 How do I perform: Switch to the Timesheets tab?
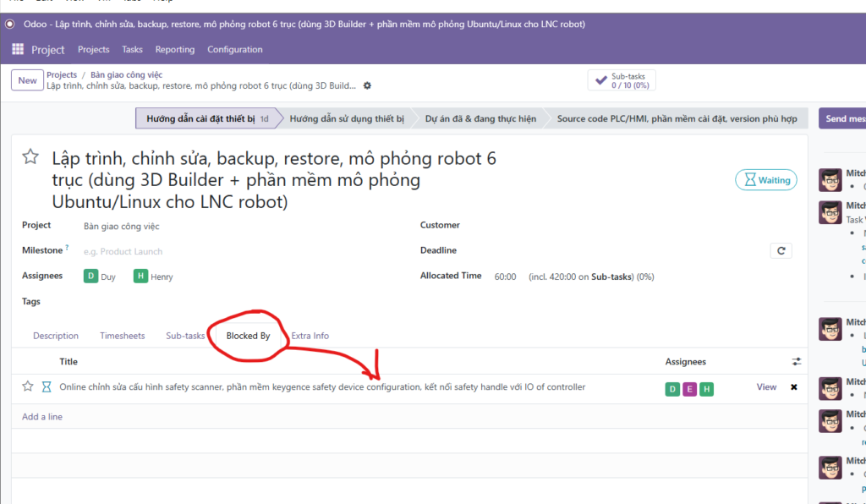coord(122,336)
